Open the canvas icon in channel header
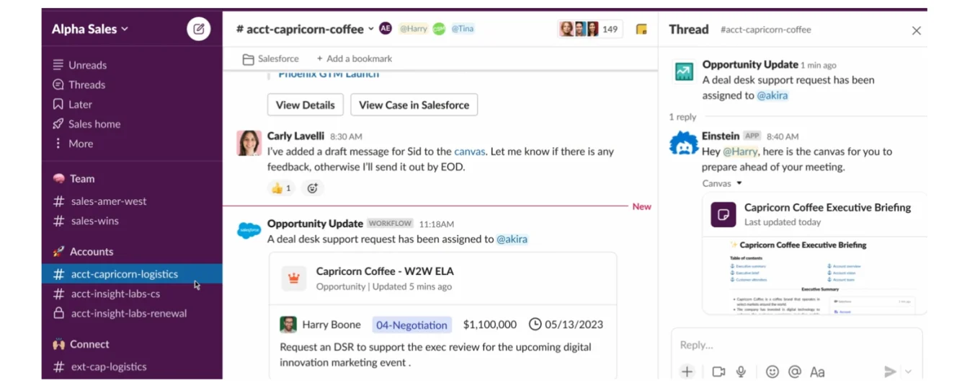This screenshot has height=386, width=980. point(641,30)
